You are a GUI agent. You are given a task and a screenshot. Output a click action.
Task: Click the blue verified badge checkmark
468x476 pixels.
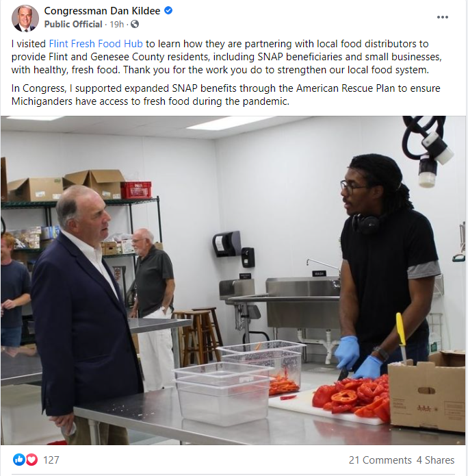point(168,11)
